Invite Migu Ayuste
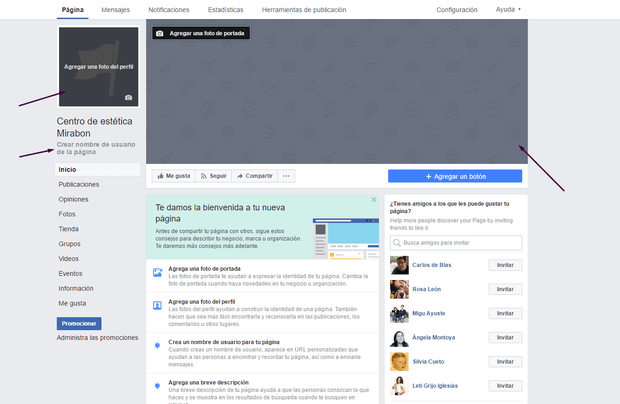 pyautogui.click(x=505, y=313)
